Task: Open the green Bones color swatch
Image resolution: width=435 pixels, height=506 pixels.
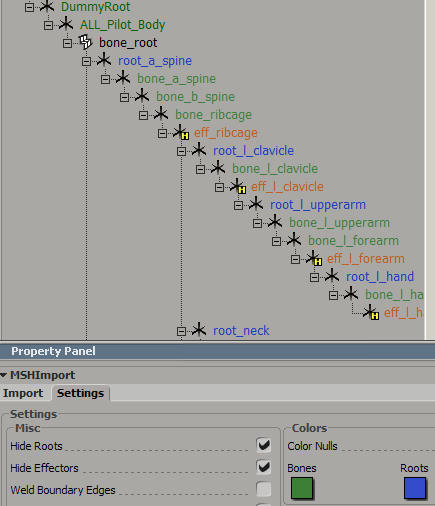Action: pyautogui.click(x=302, y=488)
